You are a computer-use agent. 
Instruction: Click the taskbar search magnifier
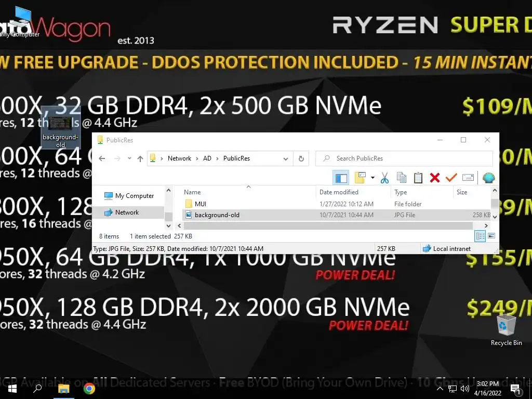pyautogui.click(x=37, y=389)
